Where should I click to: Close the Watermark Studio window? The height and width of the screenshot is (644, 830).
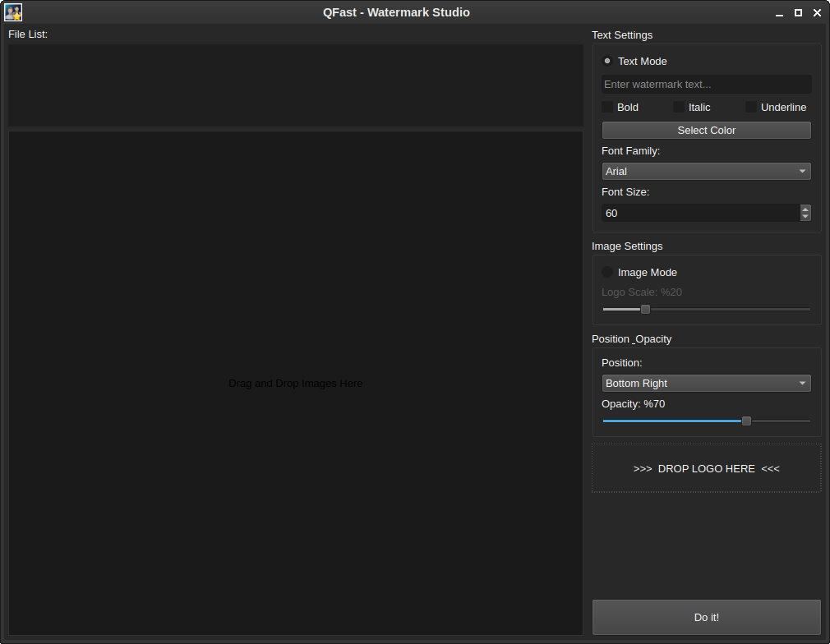[817, 13]
